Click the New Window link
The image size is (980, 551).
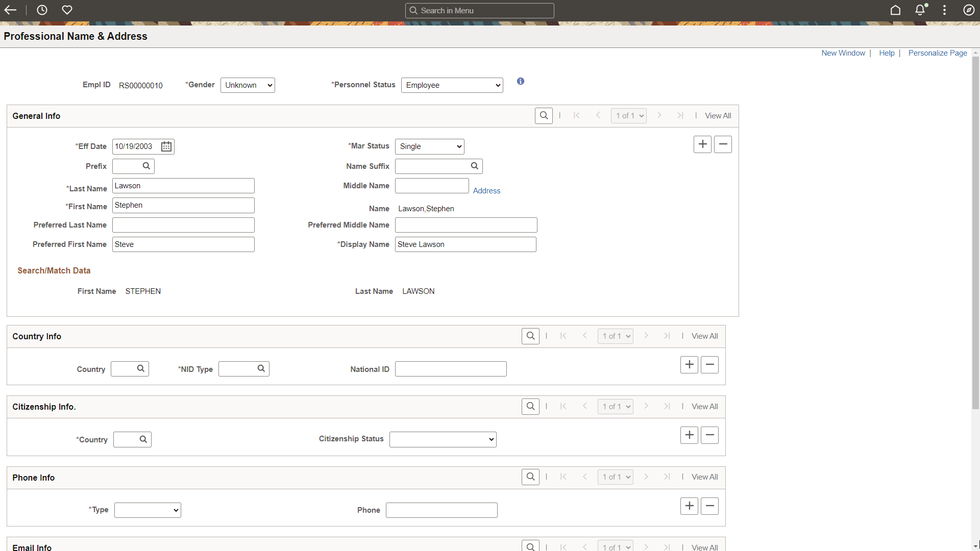tap(843, 53)
